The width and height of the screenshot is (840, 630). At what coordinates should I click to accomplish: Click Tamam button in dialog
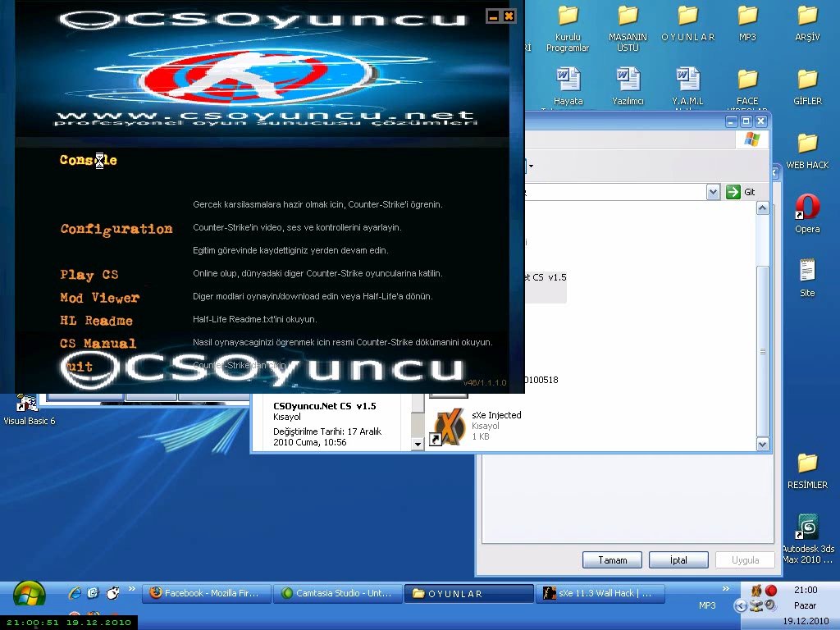click(x=612, y=559)
